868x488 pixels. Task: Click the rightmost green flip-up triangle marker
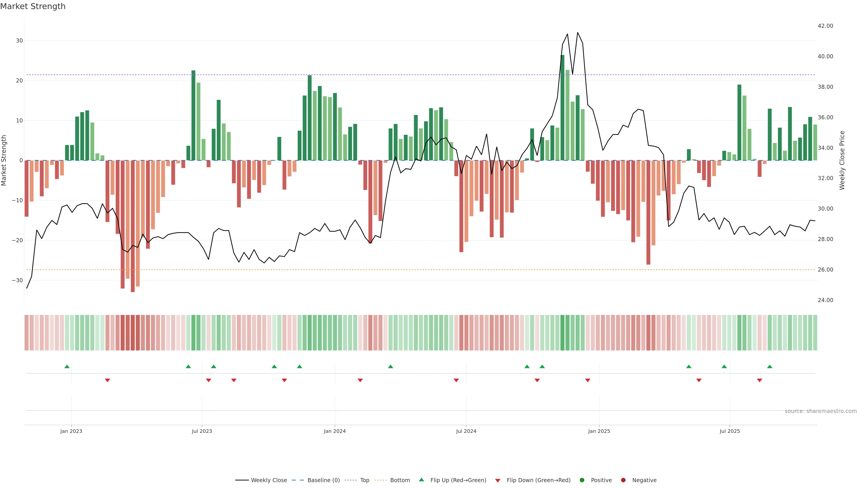point(770,366)
